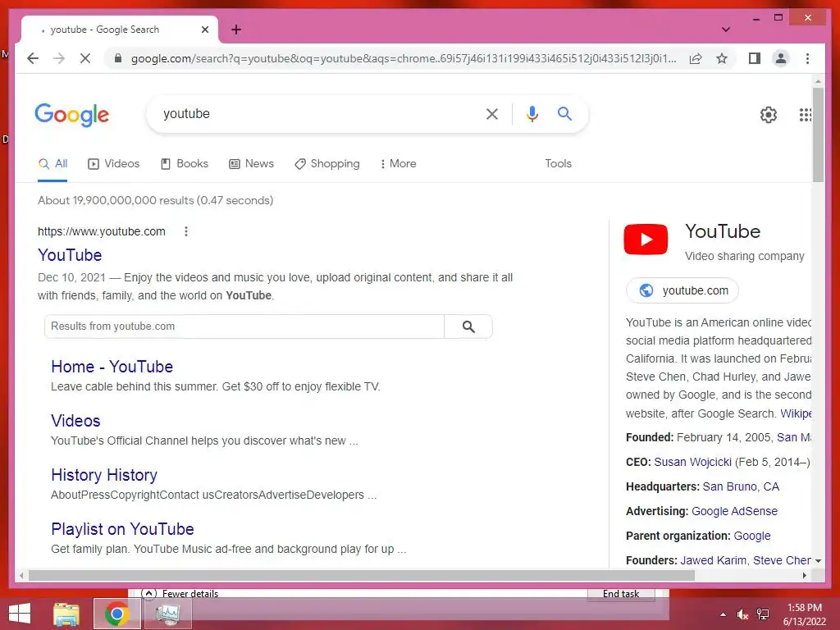The width and height of the screenshot is (840, 630).
Task: Click the network tray icon
Action: [763, 614]
